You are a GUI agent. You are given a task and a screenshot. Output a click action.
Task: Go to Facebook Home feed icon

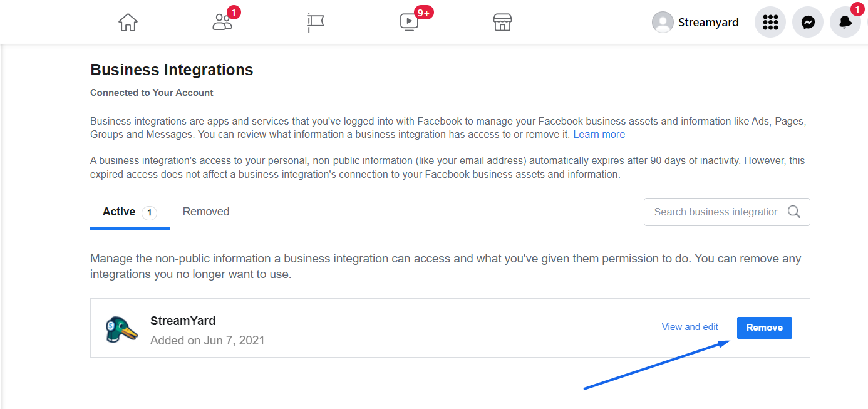click(128, 23)
